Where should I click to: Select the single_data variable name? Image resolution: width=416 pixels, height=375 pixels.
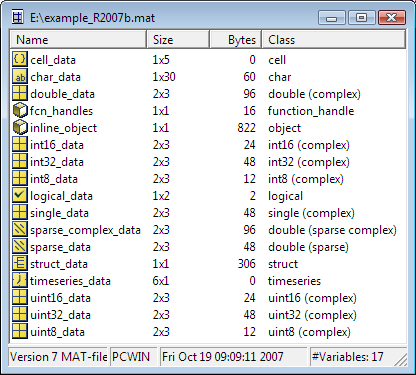(x=59, y=213)
